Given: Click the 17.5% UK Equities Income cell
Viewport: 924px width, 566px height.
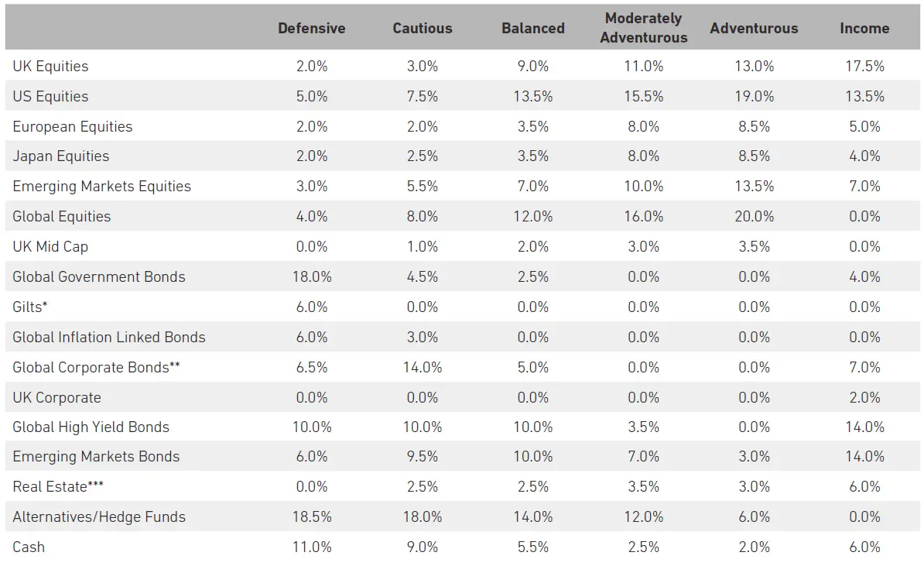Looking at the screenshot, I should 864,66.
